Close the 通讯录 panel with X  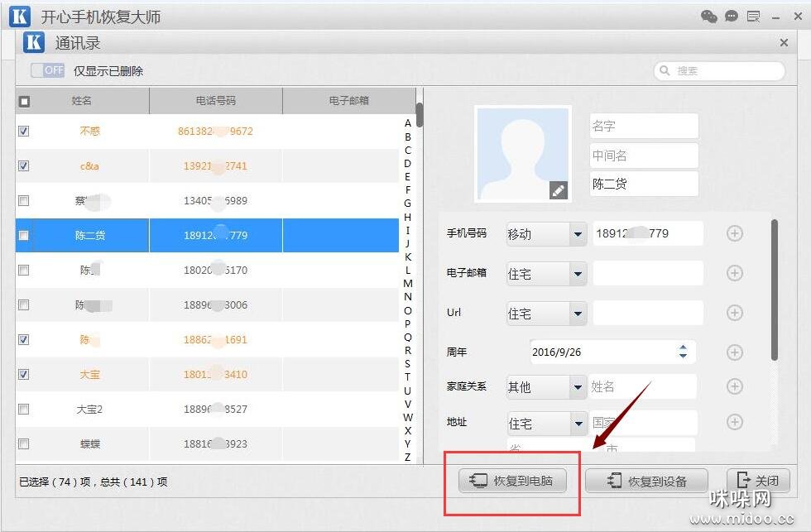(x=785, y=42)
